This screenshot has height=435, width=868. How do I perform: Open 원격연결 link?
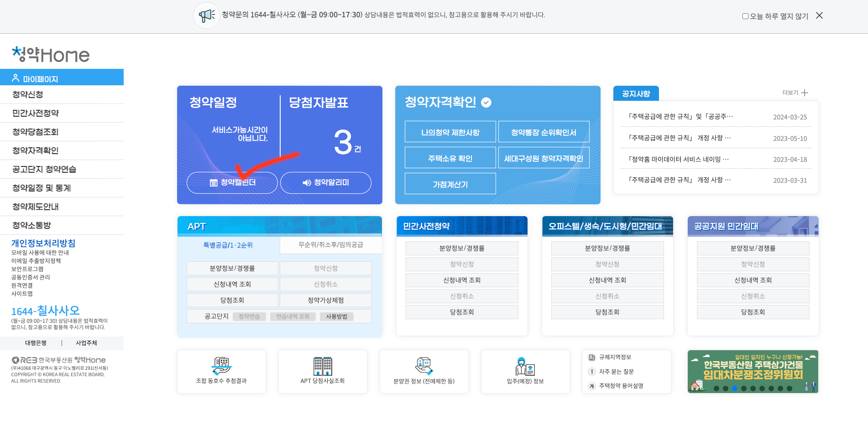tap(22, 285)
